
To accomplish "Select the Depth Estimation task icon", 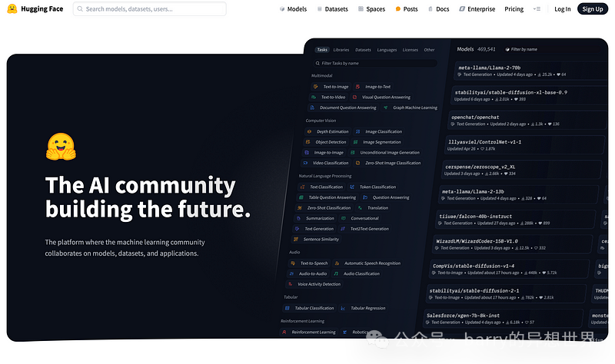I will (x=310, y=131).
